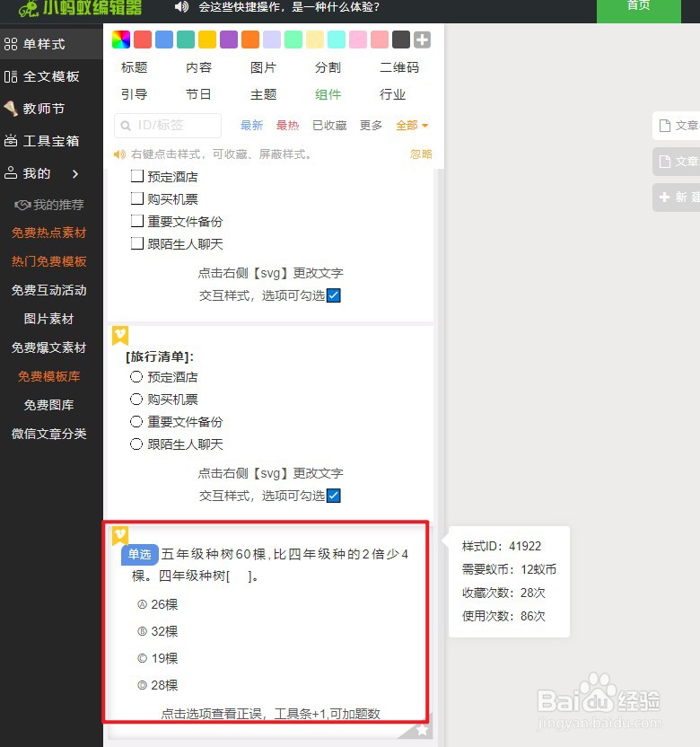Select the 重要文件备份 radio option
The image size is (700, 747).
point(136,422)
